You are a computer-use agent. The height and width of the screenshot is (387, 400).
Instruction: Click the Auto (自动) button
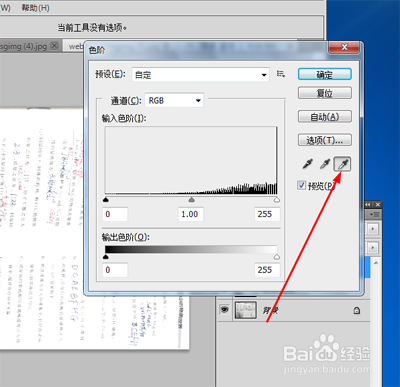click(x=325, y=117)
